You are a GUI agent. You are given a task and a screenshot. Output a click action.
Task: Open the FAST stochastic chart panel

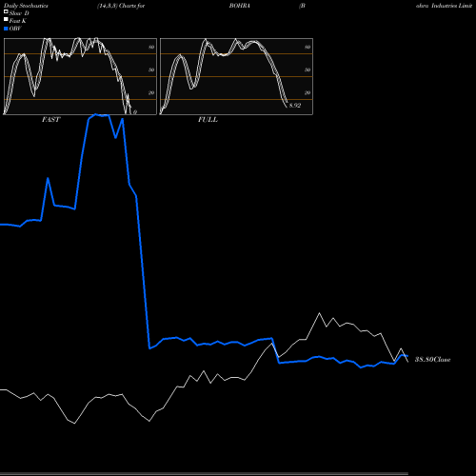coord(80,76)
